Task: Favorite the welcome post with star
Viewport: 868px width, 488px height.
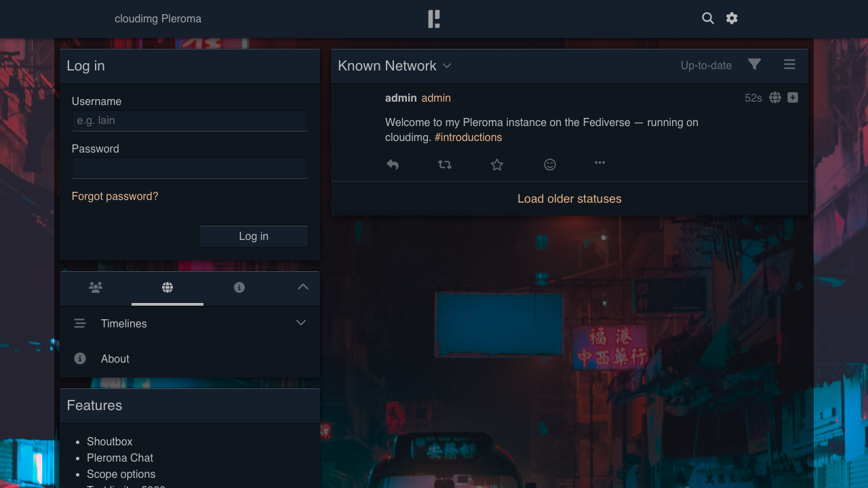Action: coord(497,164)
